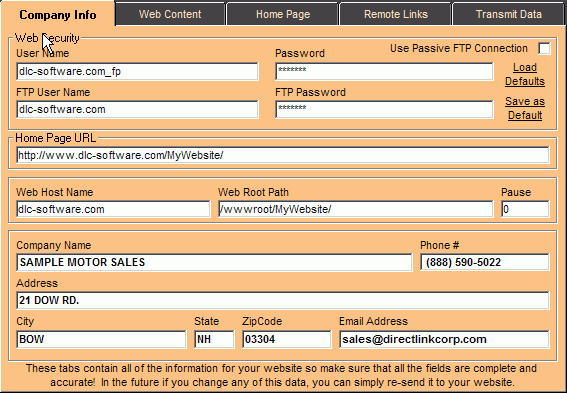Click the FTP User Name label
Screen dimensions: 567x393
coord(53,92)
